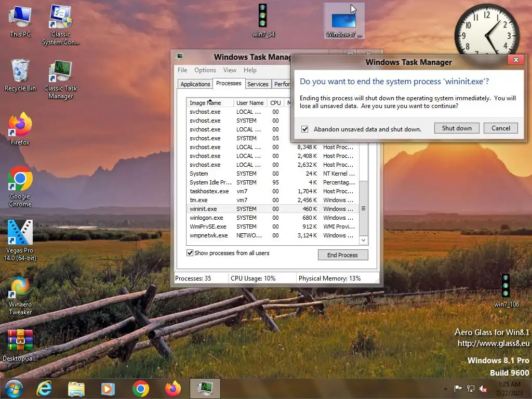
Task: Click the End Process button
Action: [x=343, y=255]
